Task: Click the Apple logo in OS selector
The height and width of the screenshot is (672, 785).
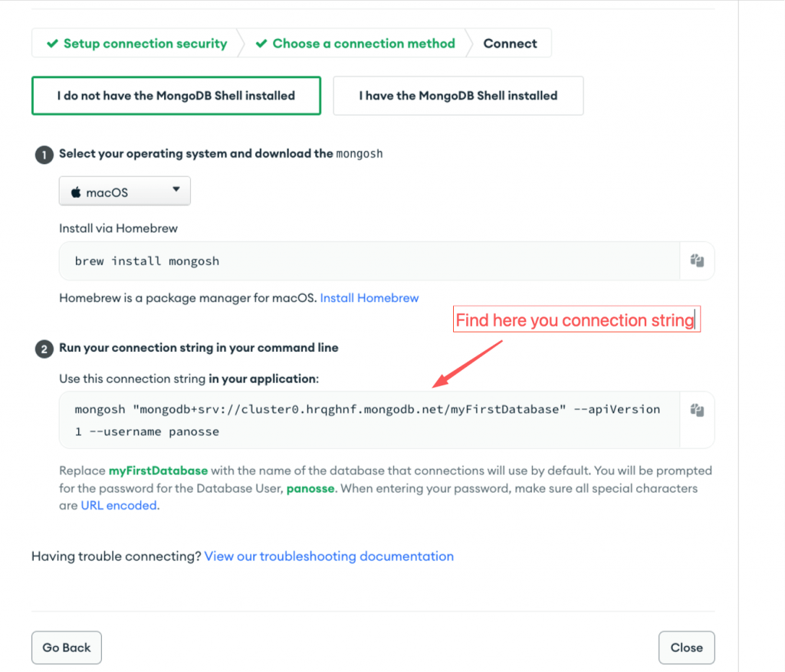Action: coord(76,192)
